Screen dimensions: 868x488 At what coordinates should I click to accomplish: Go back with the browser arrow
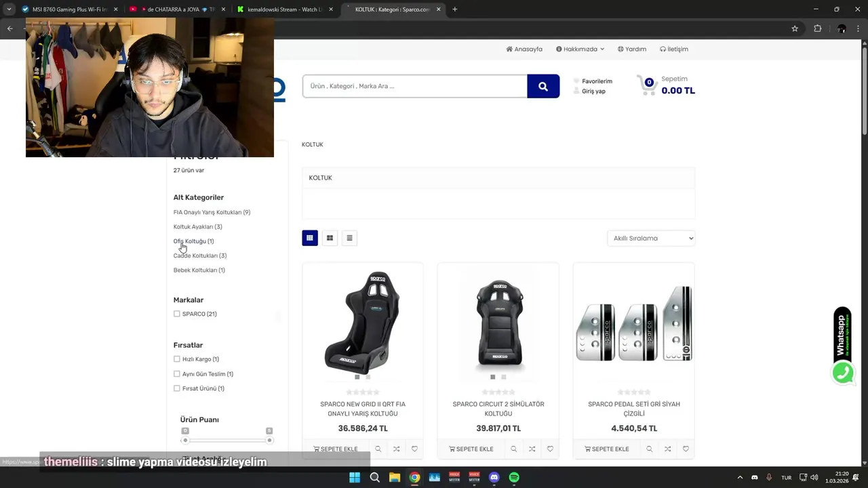9,28
